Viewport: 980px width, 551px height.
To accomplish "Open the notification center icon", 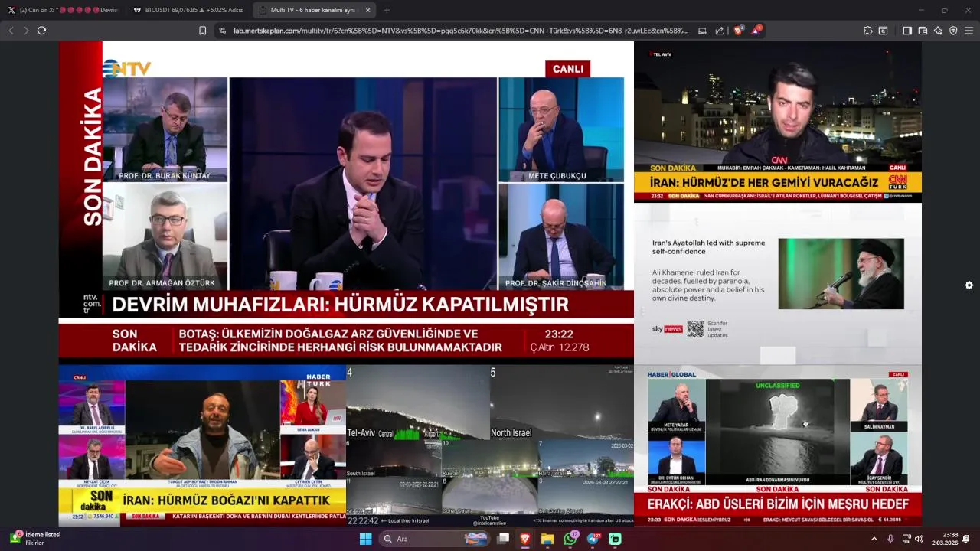I will [966, 539].
